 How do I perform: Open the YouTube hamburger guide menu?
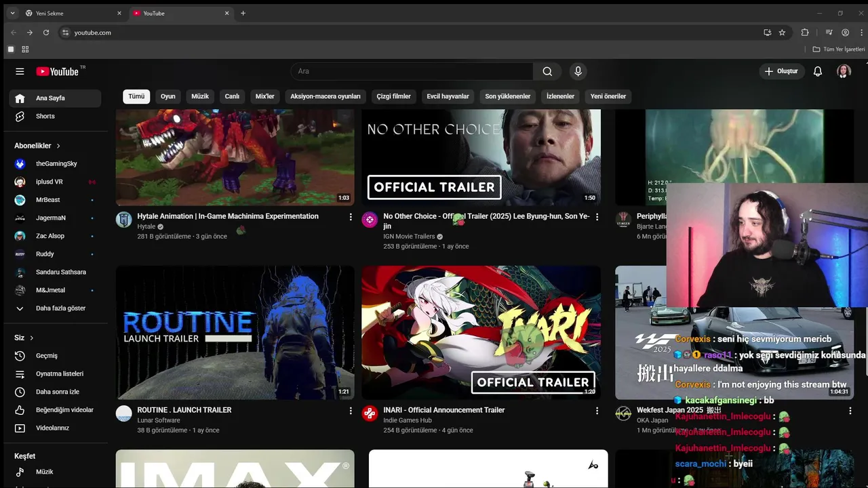(x=20, y=71)
